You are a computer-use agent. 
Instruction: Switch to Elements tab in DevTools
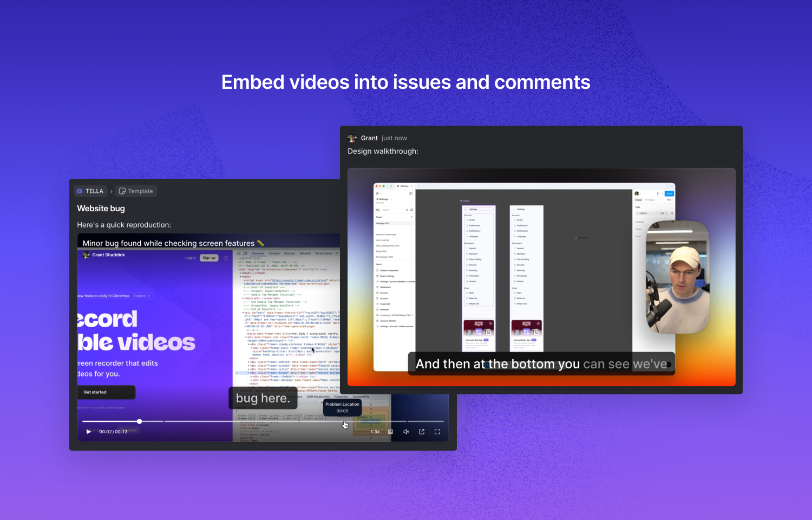(x=258, y=253)
